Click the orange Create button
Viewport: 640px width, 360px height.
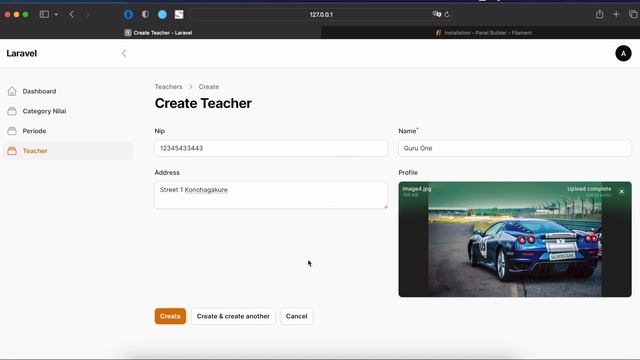click(x=170, y=316)
